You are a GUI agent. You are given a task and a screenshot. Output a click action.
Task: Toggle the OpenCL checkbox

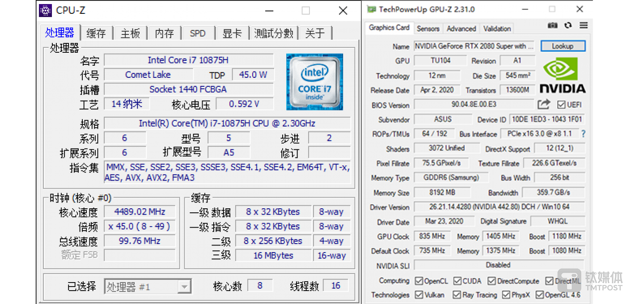(x=419, y=281)
